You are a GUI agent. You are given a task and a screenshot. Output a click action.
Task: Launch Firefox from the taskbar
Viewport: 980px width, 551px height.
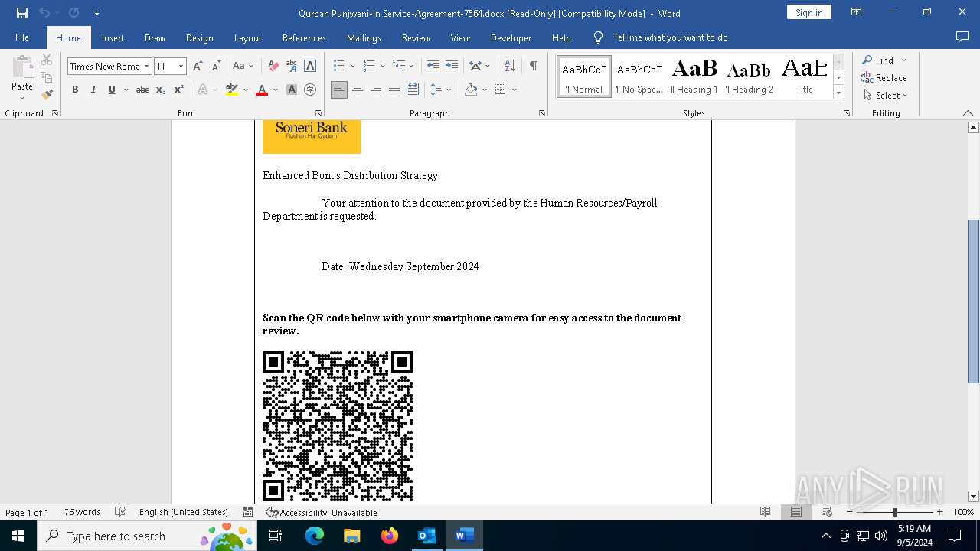389,536
